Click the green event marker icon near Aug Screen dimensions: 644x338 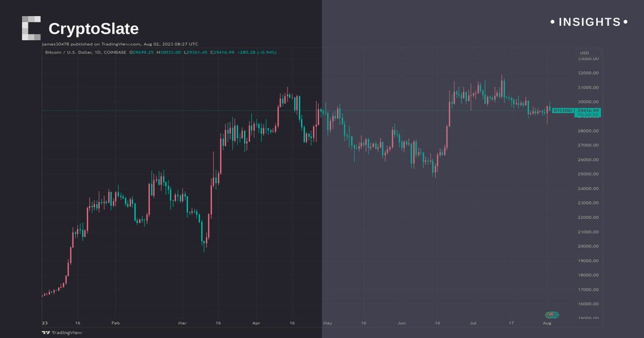[552, 315]
